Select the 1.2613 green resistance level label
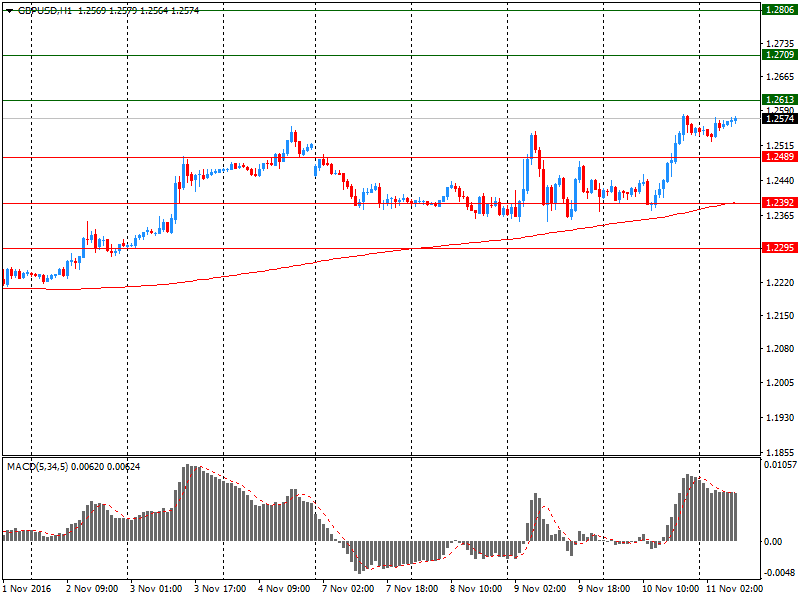 [x=779, y=99]
